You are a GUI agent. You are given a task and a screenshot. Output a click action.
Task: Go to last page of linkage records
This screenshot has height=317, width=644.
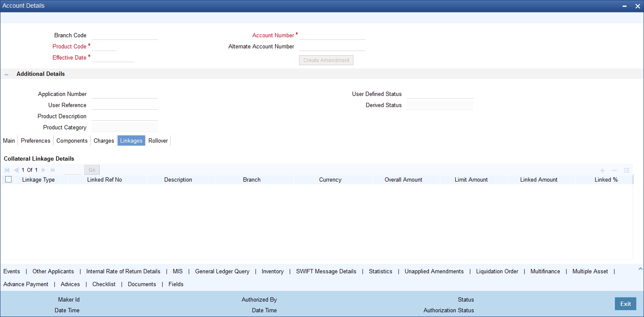(53, 170)
